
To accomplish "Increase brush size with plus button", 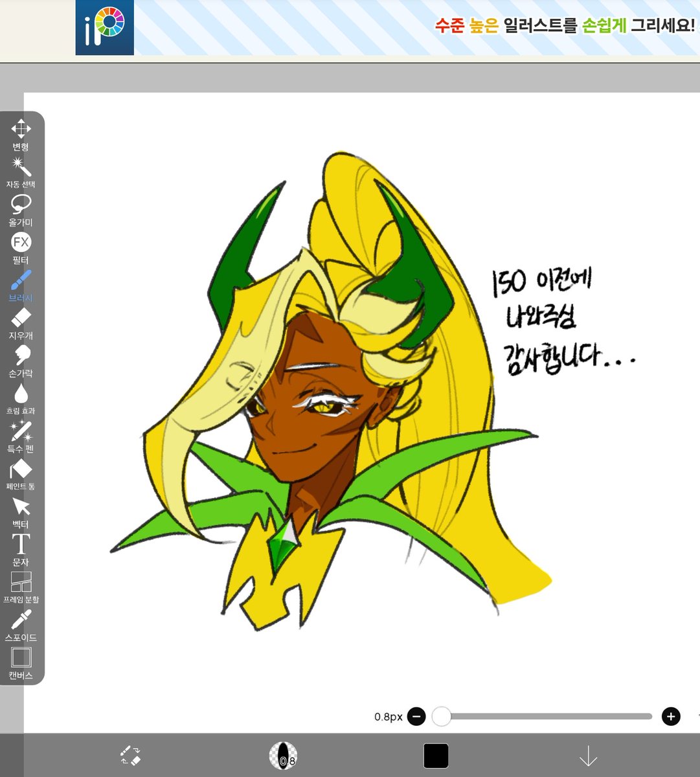I will click(671, 716).
